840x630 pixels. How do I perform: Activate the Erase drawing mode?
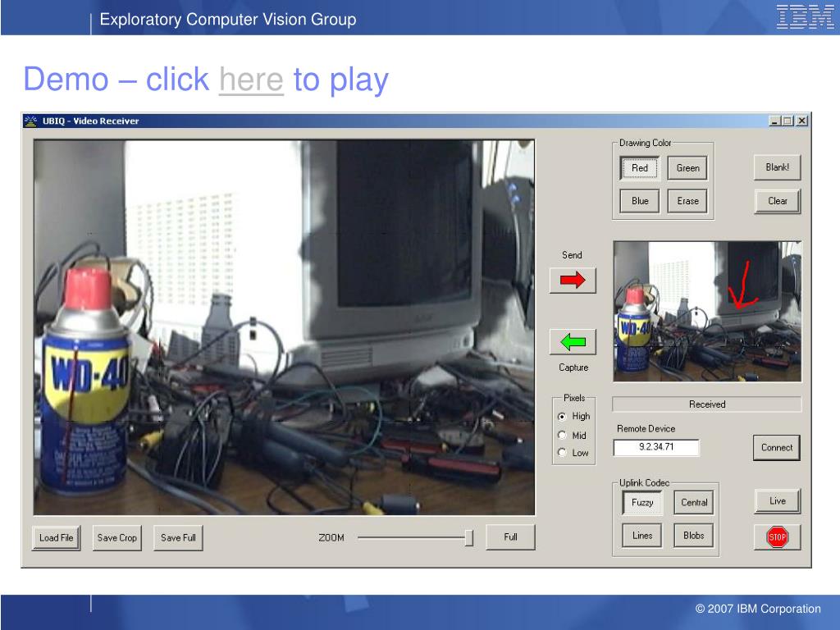pos(688,201)
